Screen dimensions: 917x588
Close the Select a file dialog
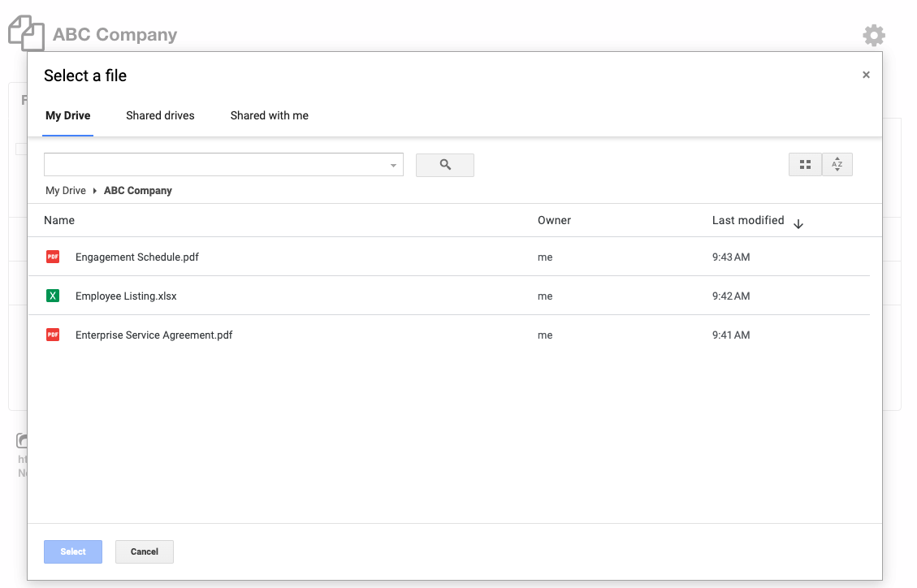coord(866,75)
